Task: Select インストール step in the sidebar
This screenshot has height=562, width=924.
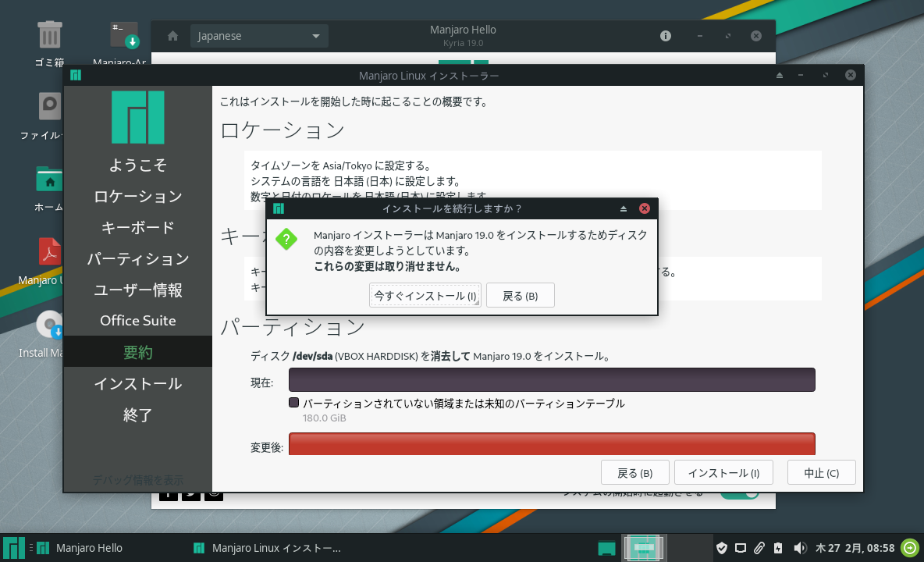Action: pyautogui.click(x=137, y=383)
